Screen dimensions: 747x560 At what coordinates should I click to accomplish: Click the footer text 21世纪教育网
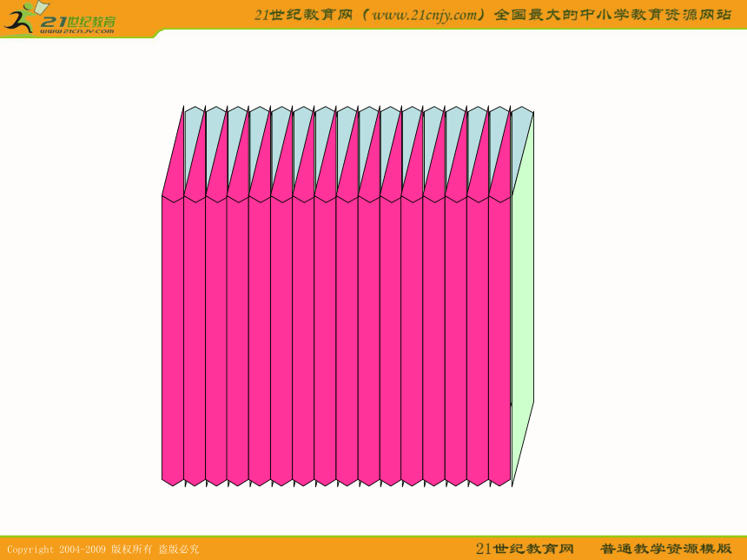[x=525, y=549]
